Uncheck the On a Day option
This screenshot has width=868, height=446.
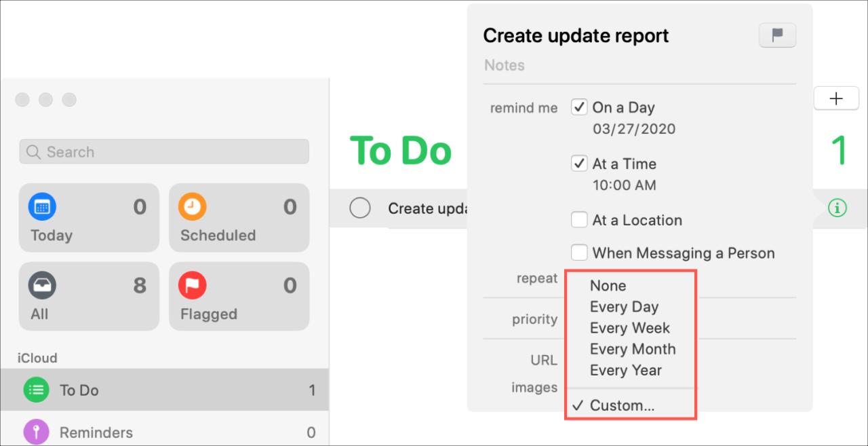coord(580,107)
